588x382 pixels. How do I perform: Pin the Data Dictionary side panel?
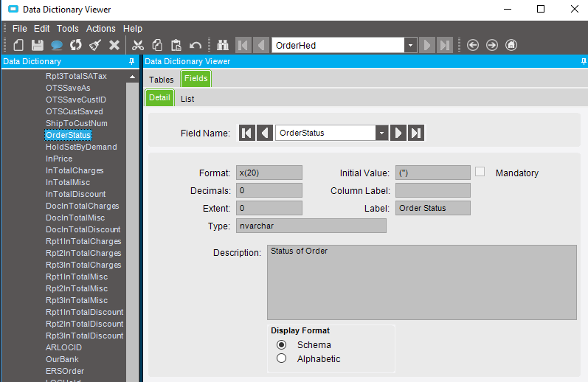pos(132,62)
